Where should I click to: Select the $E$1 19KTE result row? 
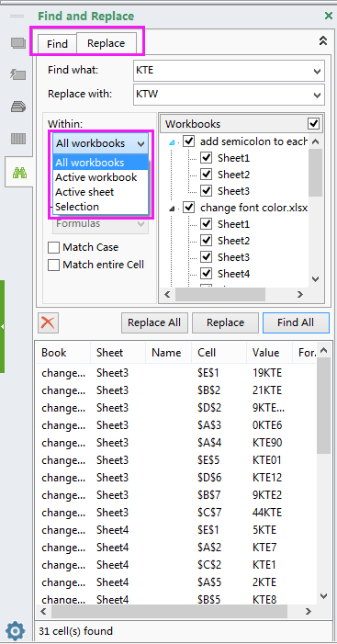176,373
